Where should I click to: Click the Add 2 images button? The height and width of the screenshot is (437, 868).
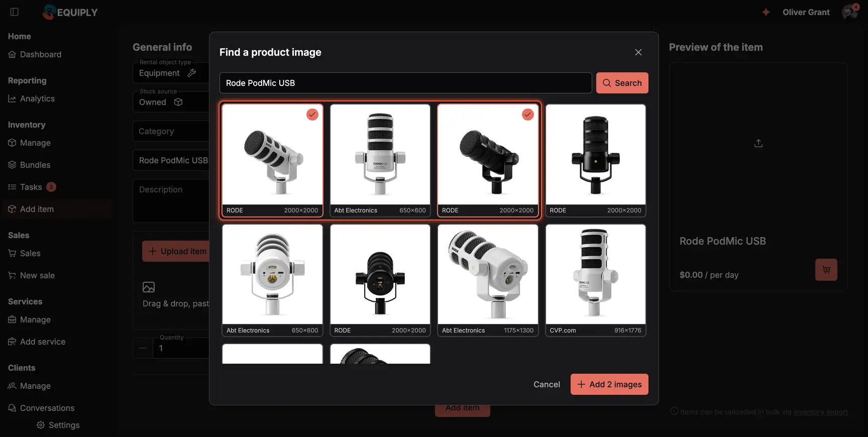tap(609, 384)
